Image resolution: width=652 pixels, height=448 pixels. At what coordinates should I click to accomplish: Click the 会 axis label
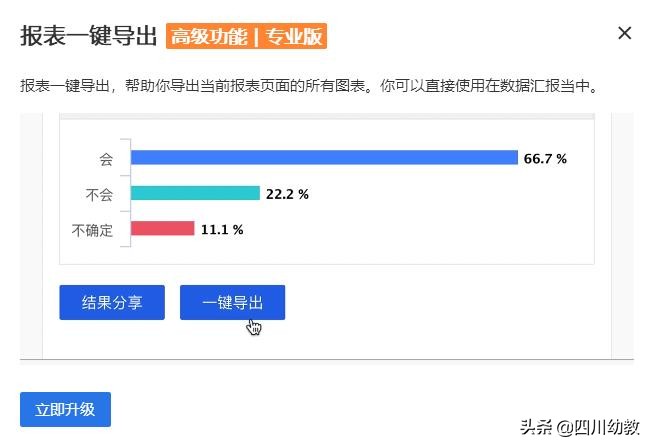pos(105,158)
